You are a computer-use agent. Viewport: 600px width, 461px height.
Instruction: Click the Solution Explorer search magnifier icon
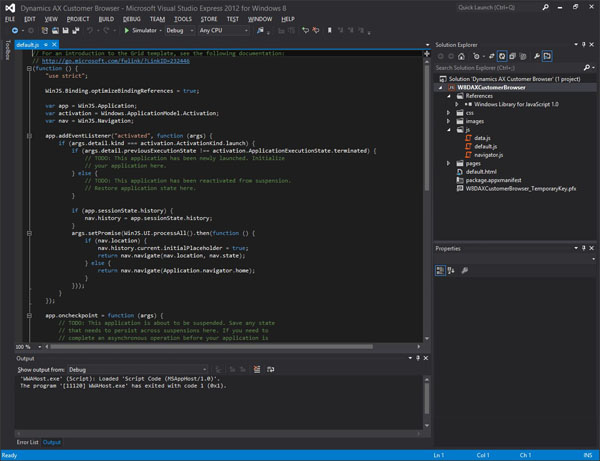pos(587,68)
